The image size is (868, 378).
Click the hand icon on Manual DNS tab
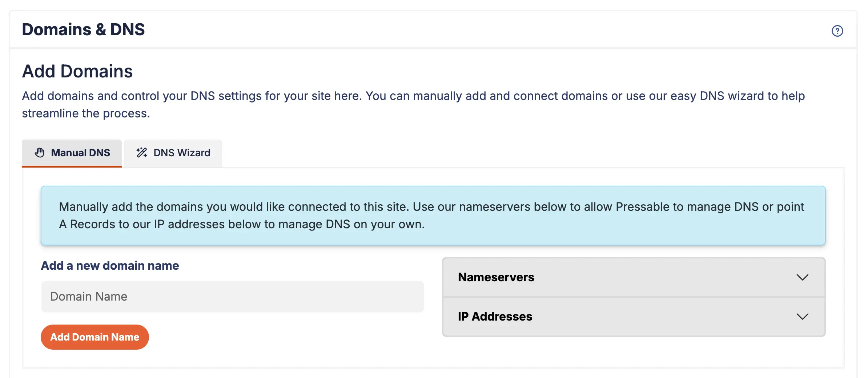[40, 153]
